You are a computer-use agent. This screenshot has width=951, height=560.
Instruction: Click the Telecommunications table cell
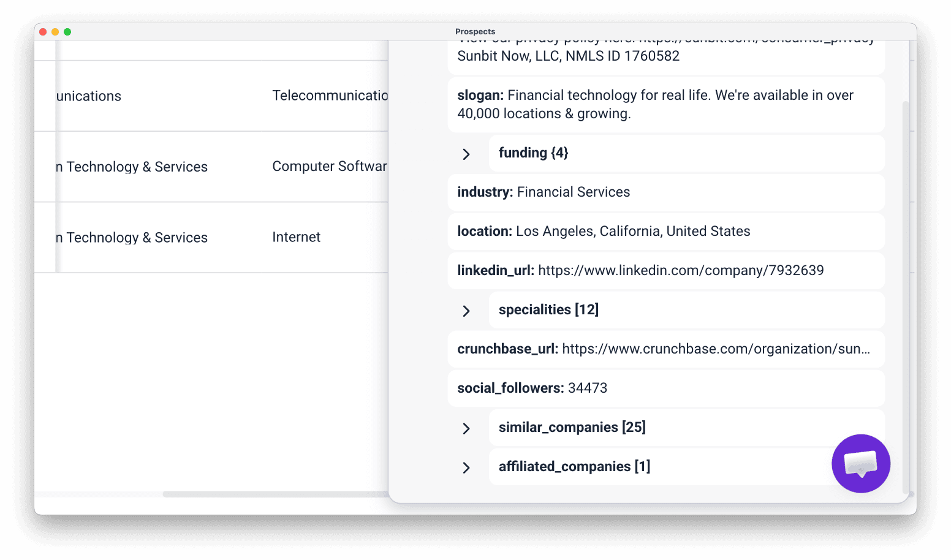coord(330,96)
